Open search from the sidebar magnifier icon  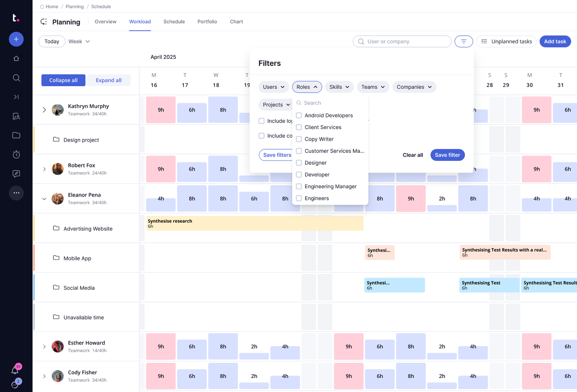coord(16,78)
